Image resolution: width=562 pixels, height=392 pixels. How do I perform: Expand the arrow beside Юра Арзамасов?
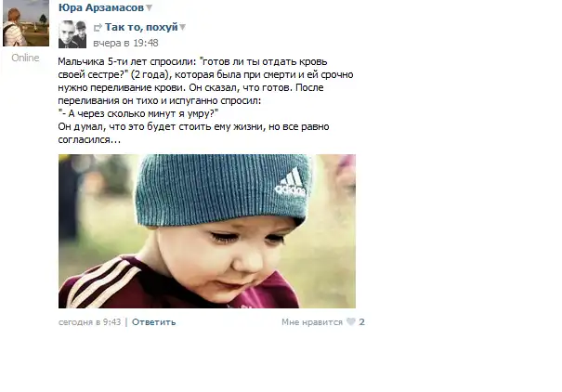coord(150,7)
